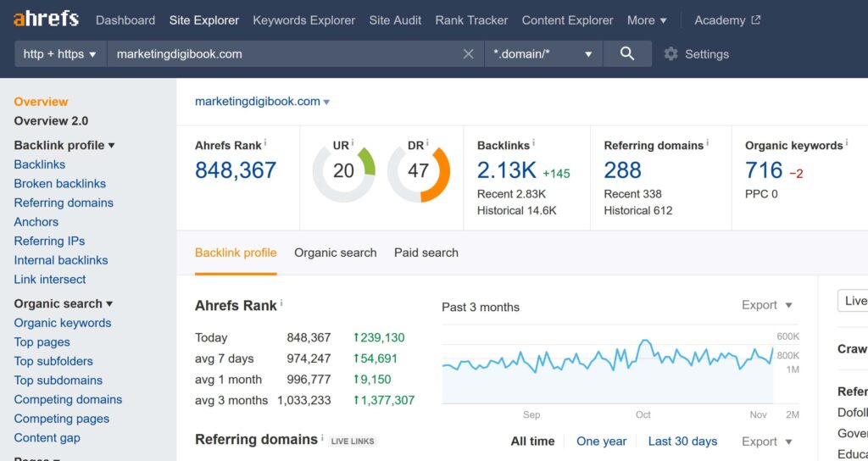
Task: Open Top subfolders report
Action: [x=53, y=361]
